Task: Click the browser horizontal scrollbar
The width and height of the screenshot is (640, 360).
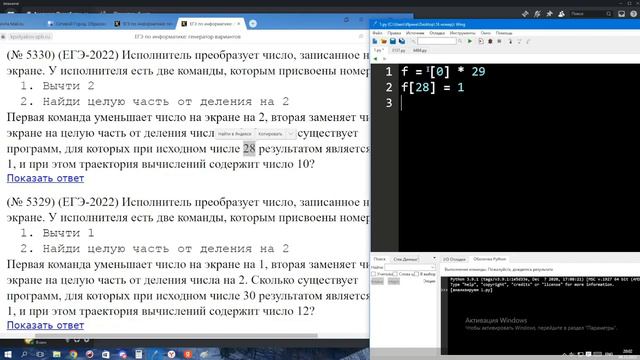Action: [176, 336]
